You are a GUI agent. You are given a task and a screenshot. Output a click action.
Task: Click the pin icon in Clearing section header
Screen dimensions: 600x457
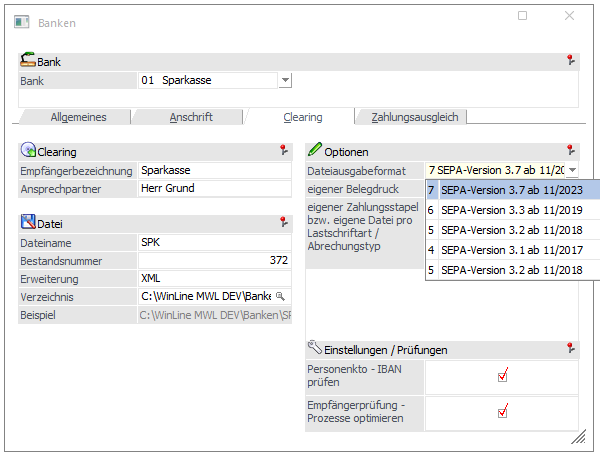point(284,151)
